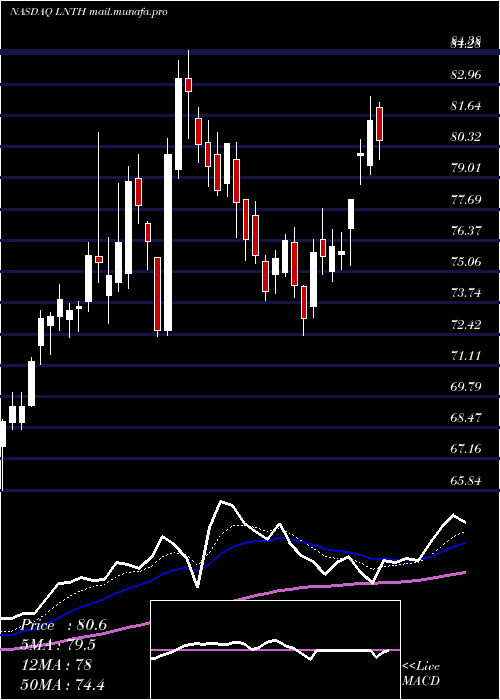Viewport: 500px width, 700px height.
Task: Click the 76.37 price axis label
Action: pos(466,231)
